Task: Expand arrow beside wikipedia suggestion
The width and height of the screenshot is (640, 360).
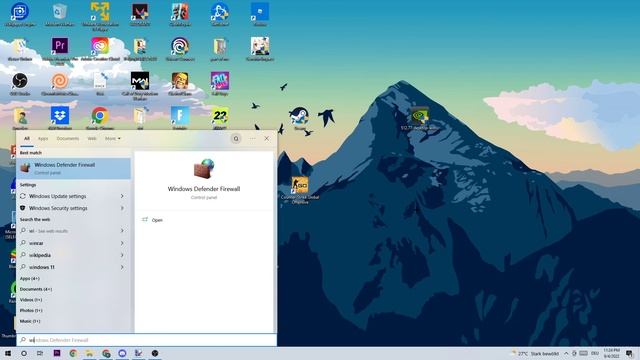Action: [122, 255]
